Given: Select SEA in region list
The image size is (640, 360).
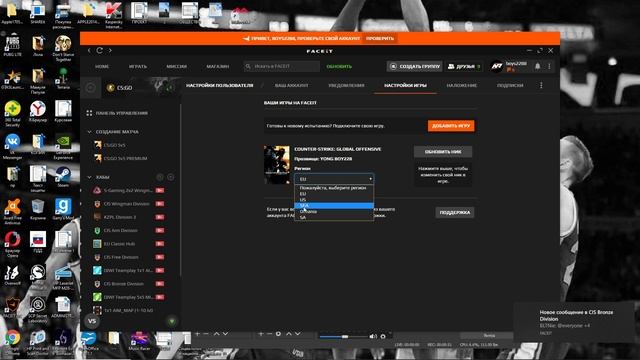Looking at the screenshot, I should pos(334,206).
